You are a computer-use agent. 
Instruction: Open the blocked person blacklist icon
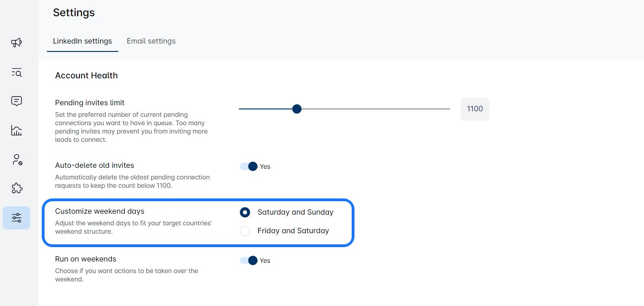click(x=17, y=160)
